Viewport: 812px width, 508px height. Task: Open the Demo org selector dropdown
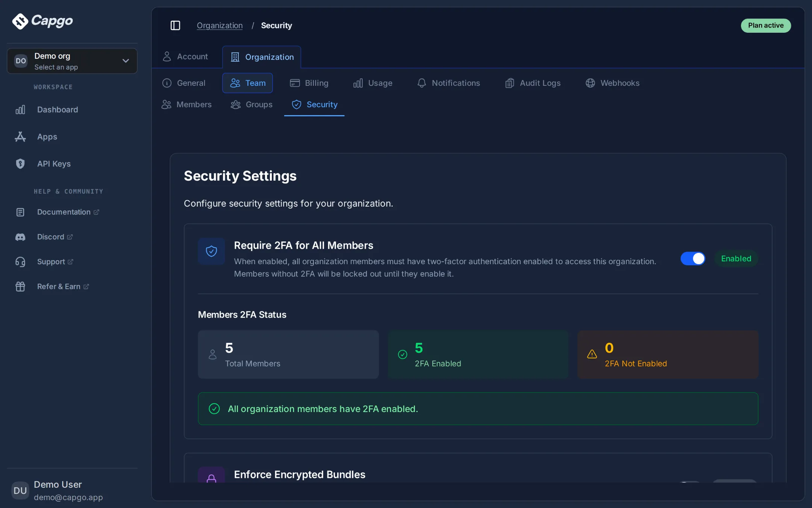[72, 61]
